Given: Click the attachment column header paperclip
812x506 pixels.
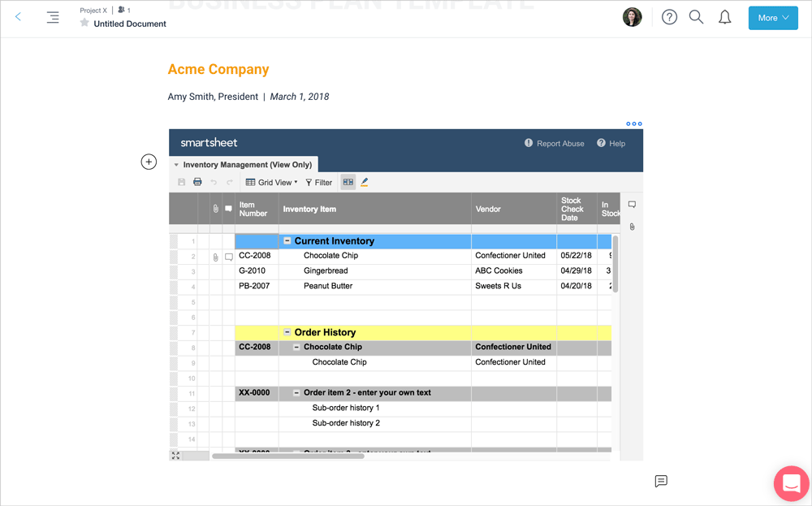Looking at the screenshot, I should [215, 209].
